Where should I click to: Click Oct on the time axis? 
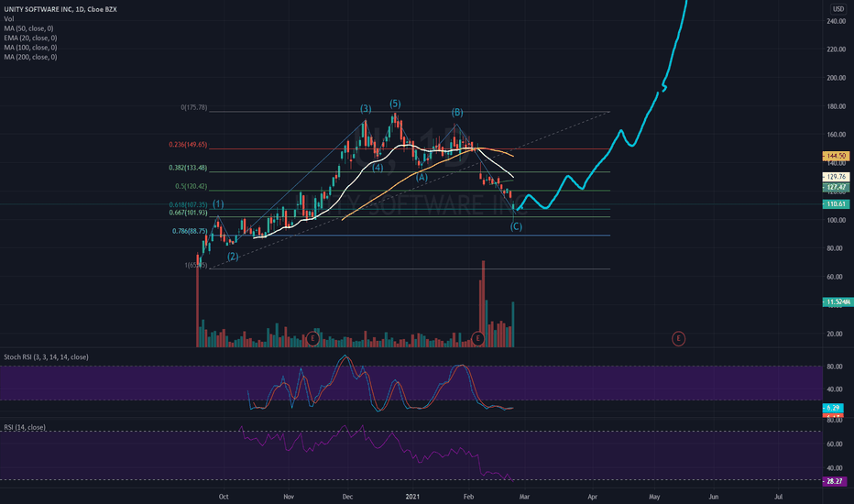(224, 497)
